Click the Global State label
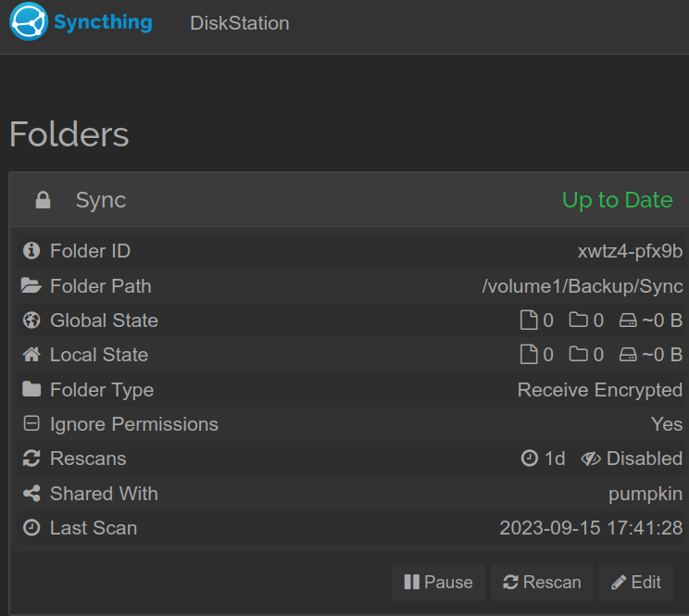Viewport: 689px width, 616px height. pyautogui.click(x=104, y=321)
